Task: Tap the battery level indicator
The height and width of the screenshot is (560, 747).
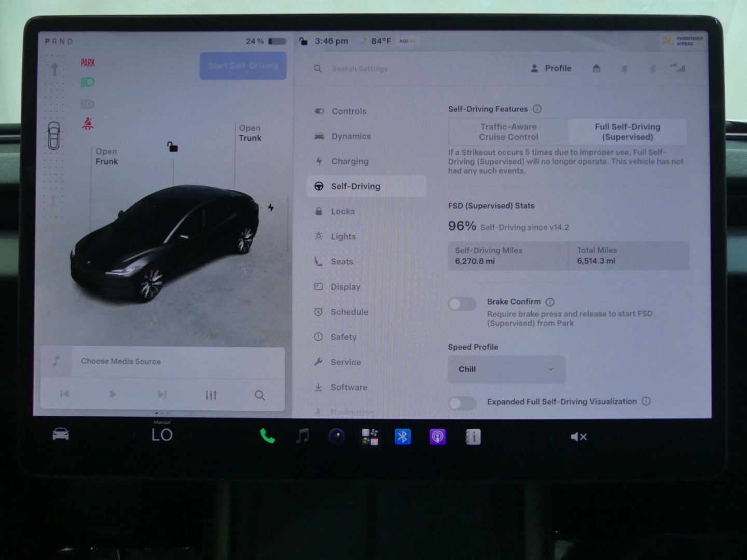Action: pyautogui.click(x=266, y=41)
